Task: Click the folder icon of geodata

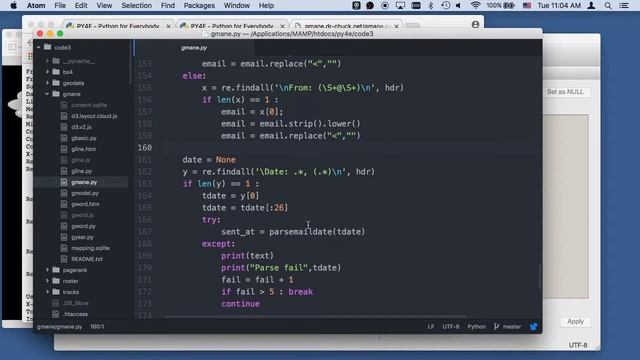Action: [x=56, y=83]
